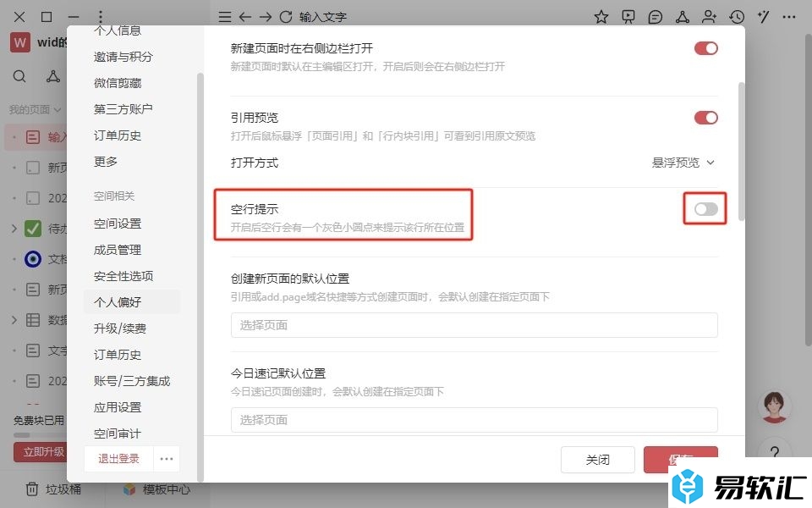The height and width of the screenshot is (508, 812).
Task: Expand the todo page tree arrow
Action: (14, 228)
